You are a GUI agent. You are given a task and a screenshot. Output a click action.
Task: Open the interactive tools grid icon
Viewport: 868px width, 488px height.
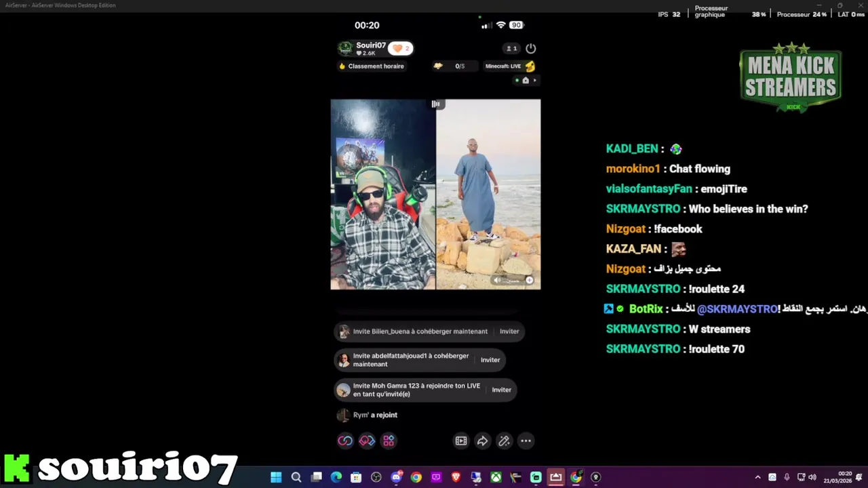389,441
